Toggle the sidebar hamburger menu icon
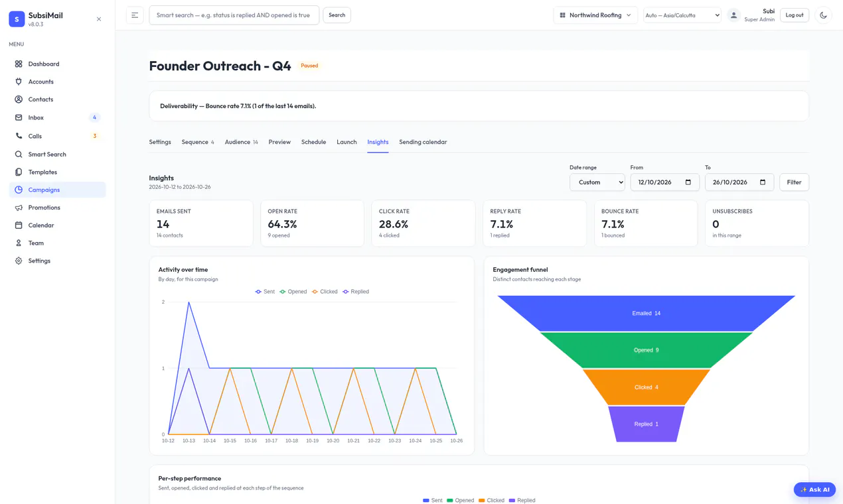Image resolution: width=843 pixels, height=504 pixels. [135, 15]
